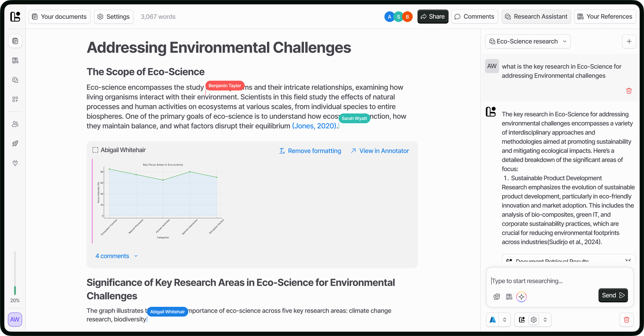Open the apps grid icon in the sidebar

point(15,99)
